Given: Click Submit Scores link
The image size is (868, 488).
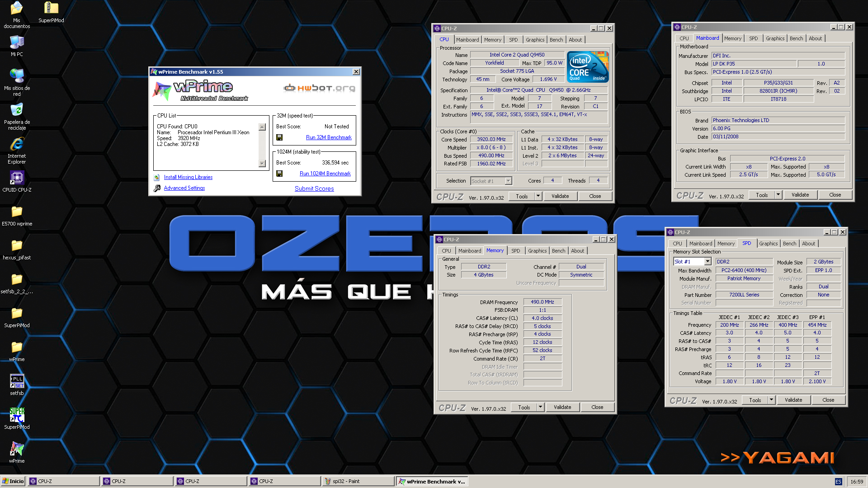Looking at the screenshot, I should [x=314, y=188].
